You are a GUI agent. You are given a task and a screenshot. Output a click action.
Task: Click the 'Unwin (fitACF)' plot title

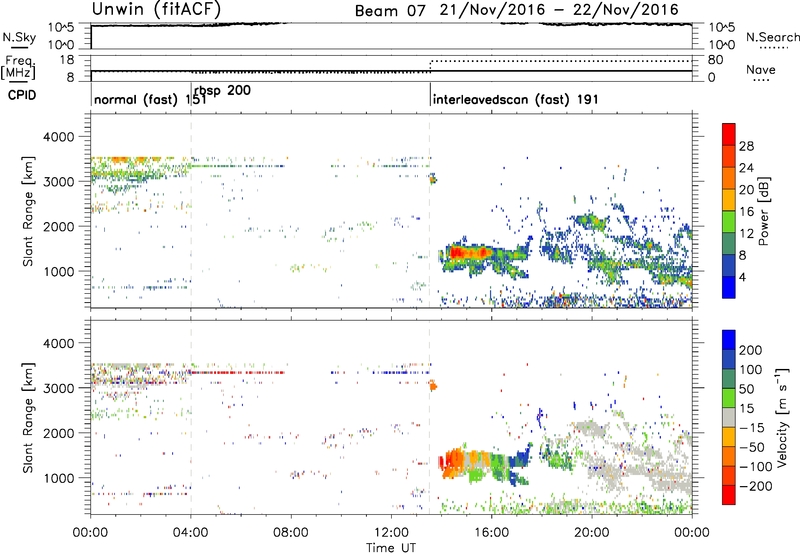[x=156, y=10]
